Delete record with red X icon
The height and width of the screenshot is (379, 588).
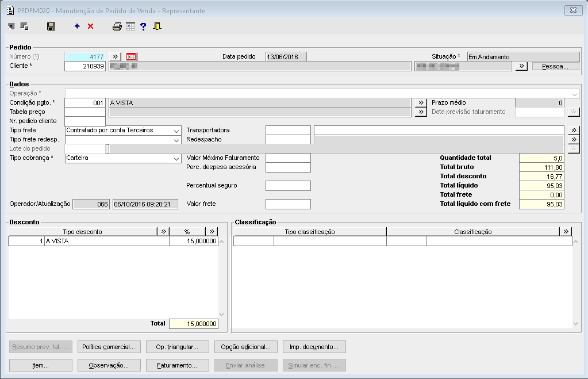(90, 26)
